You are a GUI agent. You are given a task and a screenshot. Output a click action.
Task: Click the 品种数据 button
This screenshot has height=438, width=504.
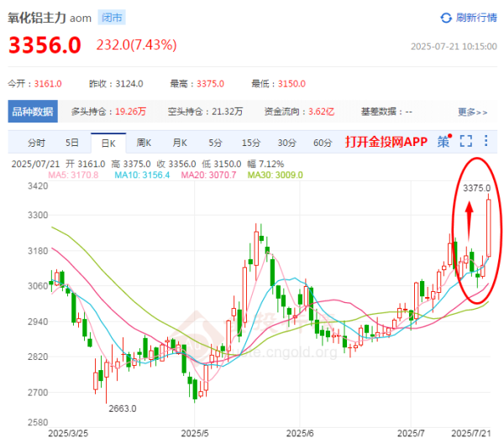(33, 112)
